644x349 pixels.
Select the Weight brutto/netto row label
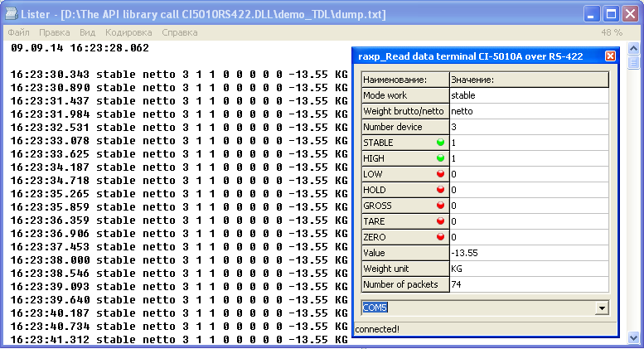(x=405, y=111)
